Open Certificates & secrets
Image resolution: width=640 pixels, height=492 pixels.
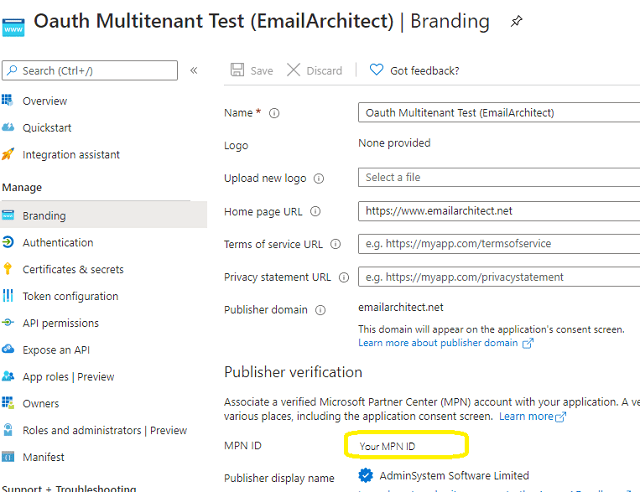point(73,269)
